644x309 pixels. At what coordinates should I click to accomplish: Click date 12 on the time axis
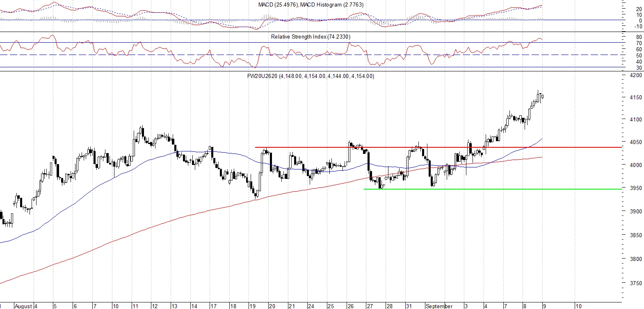pyautogui.click(x=155, y=306)
